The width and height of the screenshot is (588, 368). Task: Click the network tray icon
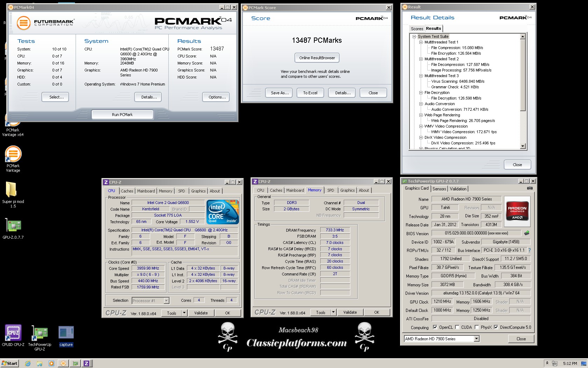tap(554, 363)
